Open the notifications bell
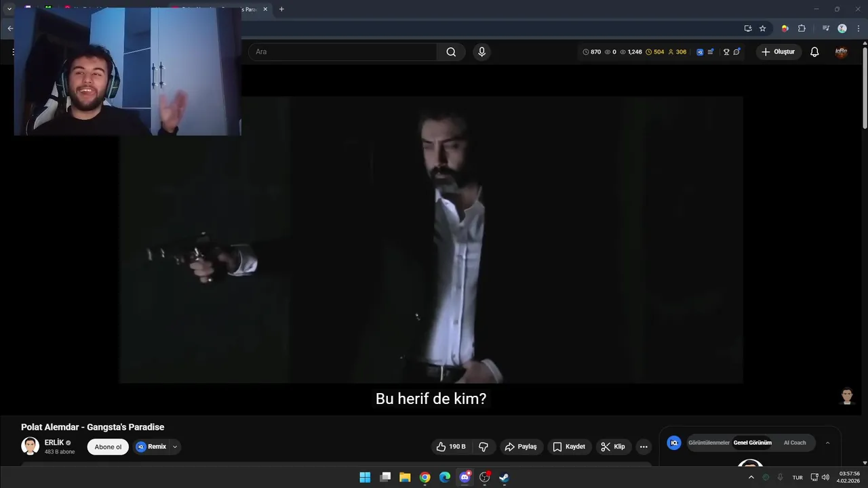868x488 pixels. tap(814, 52)
